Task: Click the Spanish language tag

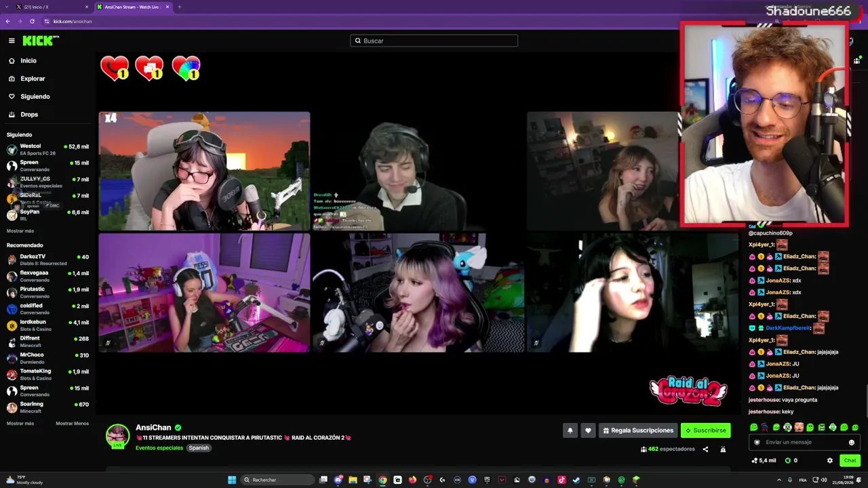Action: (x=199, y=448)
